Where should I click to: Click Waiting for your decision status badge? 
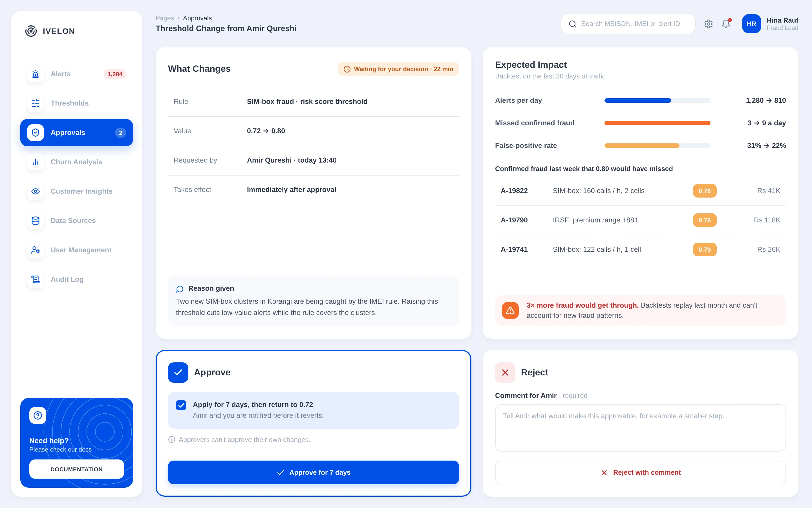coord(398,69)
